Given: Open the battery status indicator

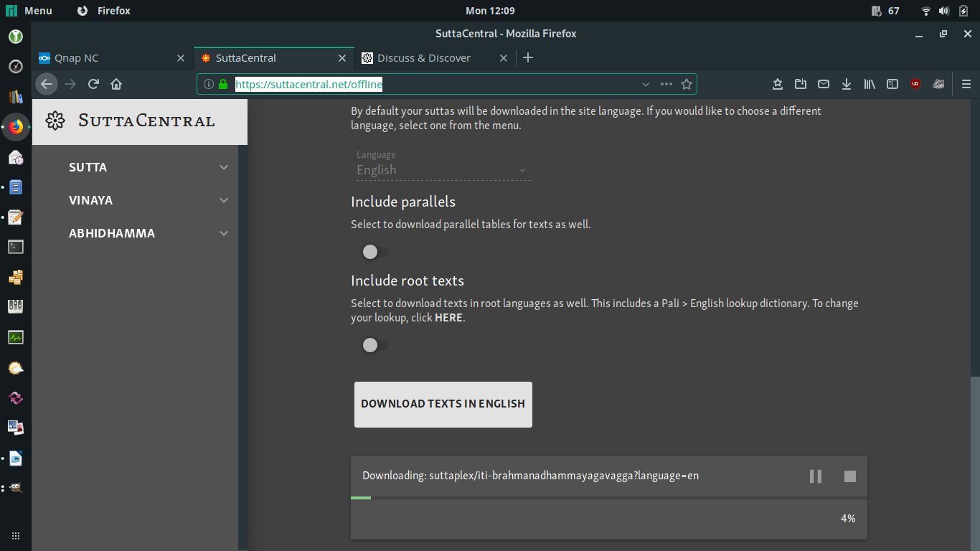Looking at the screenshot, I should click(x=963, y=11).
